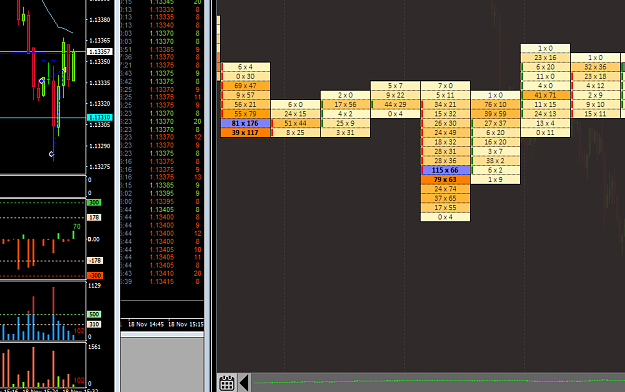Image resolution: width=625 pixels, height=392 pixels.
Task: Click footprint cell 9 x 22
Action: pyautogui.click(x=395, y=95)
